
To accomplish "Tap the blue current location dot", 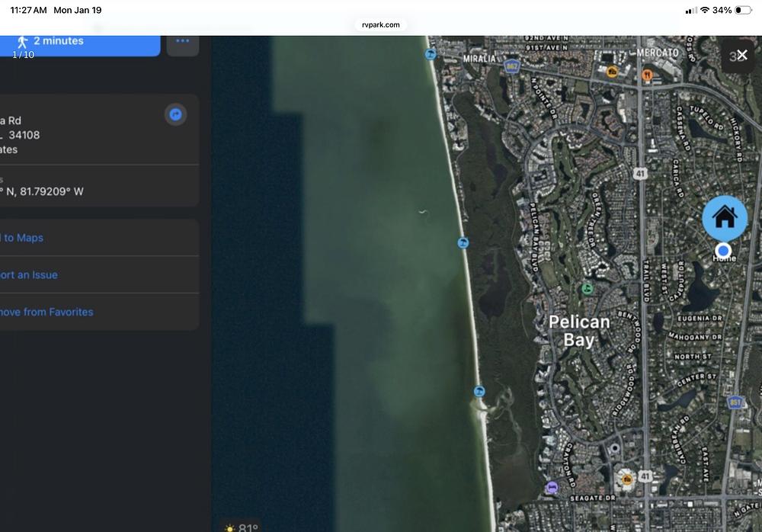I will point(723,250).
